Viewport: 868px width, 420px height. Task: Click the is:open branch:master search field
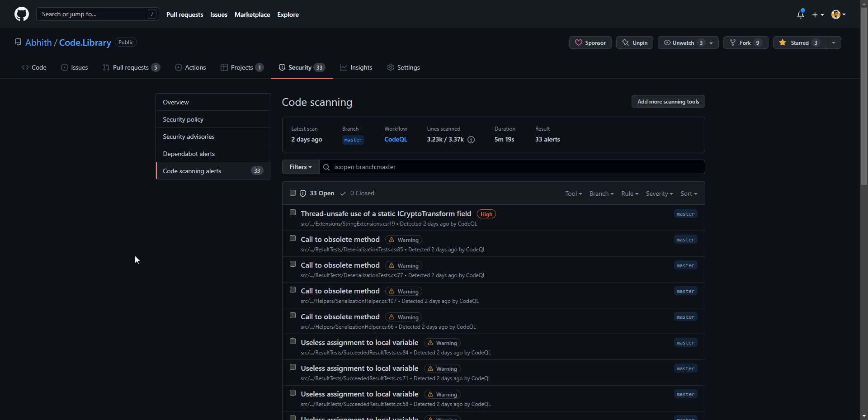497,167
